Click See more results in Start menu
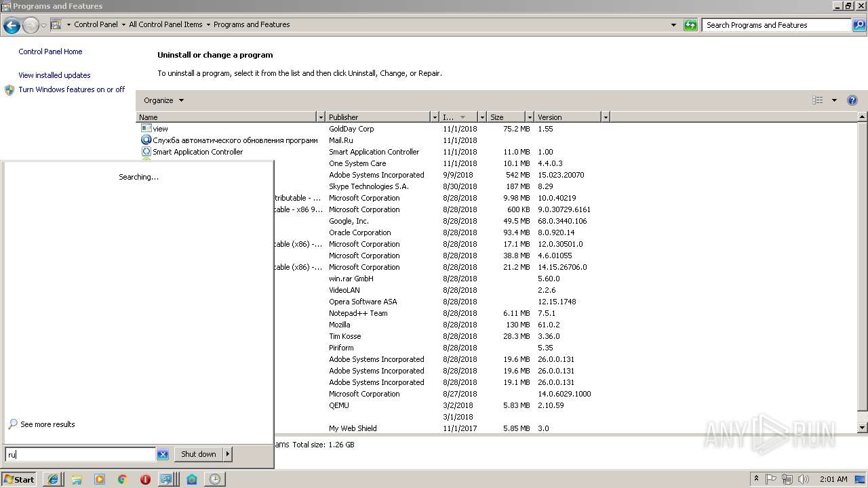The width and height of the screenshot is (868, 488). pyautogui.click(x=47, y=424)
